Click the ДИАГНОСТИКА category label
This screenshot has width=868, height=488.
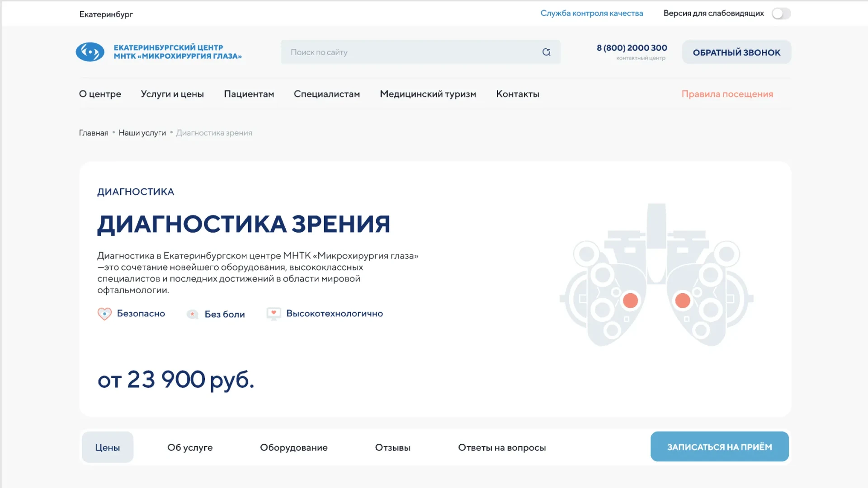pyautogui.click(x=136, y=192)
